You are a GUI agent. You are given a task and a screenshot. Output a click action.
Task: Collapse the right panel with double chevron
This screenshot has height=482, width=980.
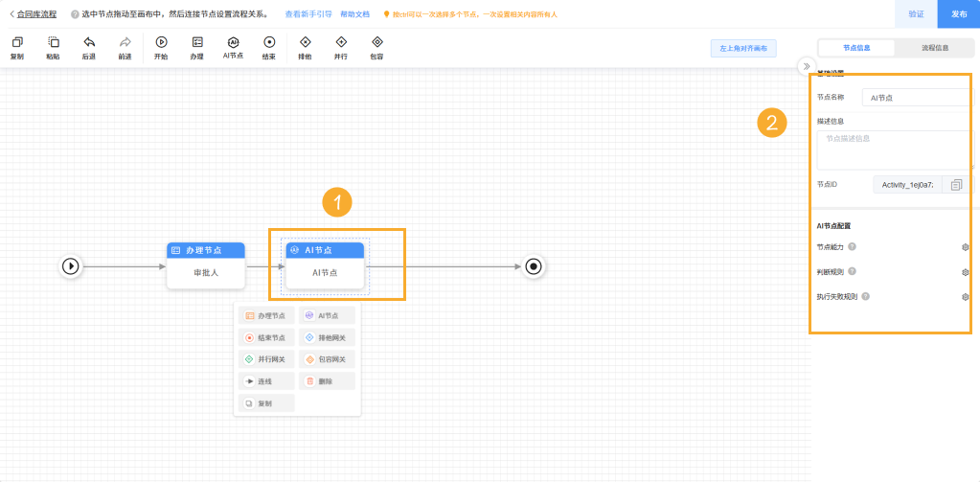point(807,66)
